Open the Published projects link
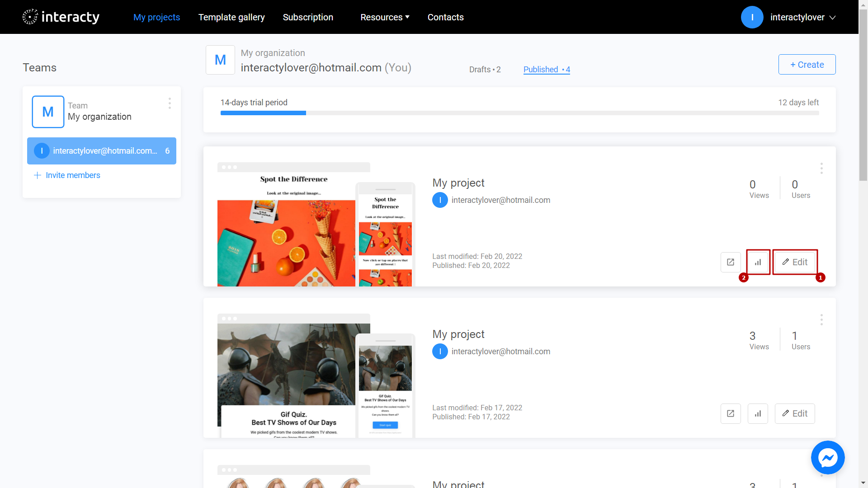Viewport: 868px width, 488px height. (546, 69)
